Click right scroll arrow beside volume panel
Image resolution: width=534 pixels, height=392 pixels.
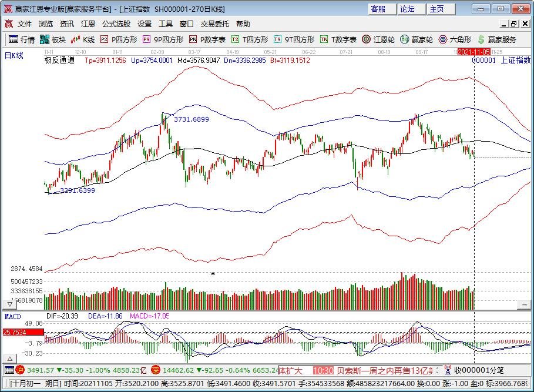pyautogui.click(x=525, y=305)
